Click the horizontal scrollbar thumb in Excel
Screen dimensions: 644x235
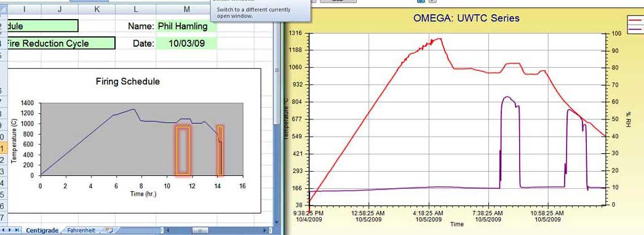pyautogui.click(x=200, y=231)
